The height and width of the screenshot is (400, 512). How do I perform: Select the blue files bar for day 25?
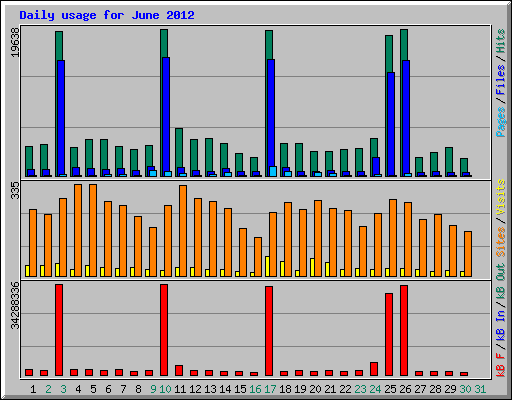[x=391, y=124]
